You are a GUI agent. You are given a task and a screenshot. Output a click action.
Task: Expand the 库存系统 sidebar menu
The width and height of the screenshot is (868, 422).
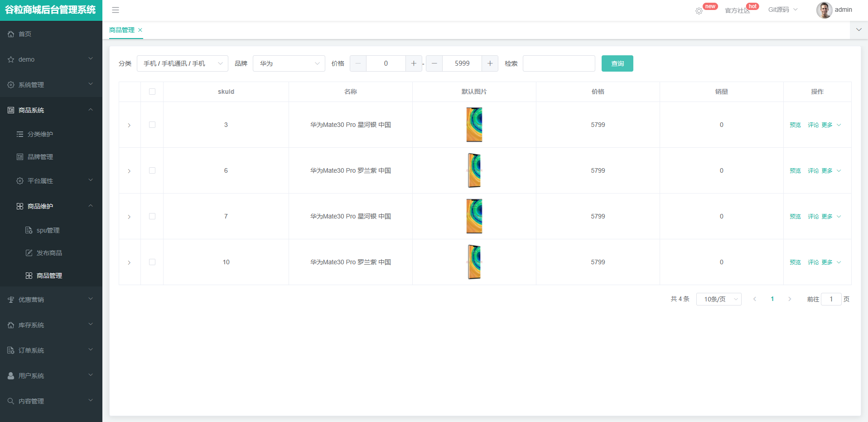[51, 325]
